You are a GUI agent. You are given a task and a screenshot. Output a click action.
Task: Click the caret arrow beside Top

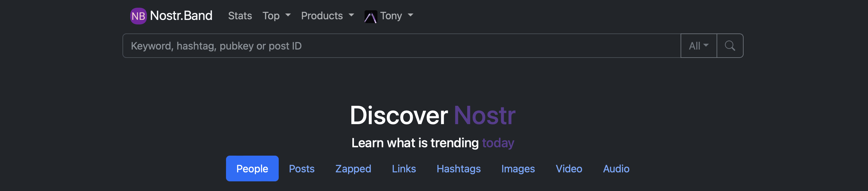(288, 15)
